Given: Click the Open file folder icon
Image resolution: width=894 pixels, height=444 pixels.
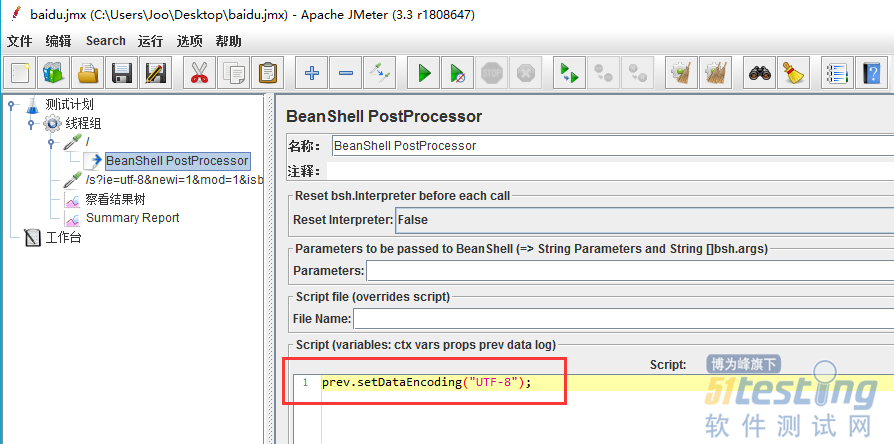Looking at the screenshot, I should [88, 73].
